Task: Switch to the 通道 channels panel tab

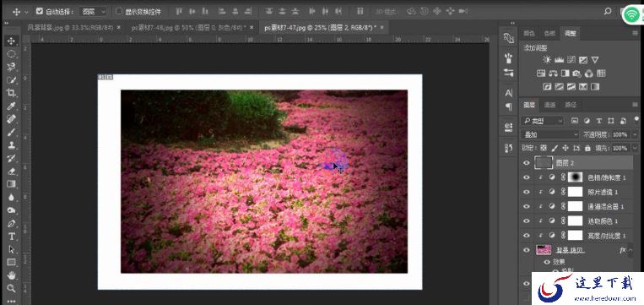Action: point(550,105)
